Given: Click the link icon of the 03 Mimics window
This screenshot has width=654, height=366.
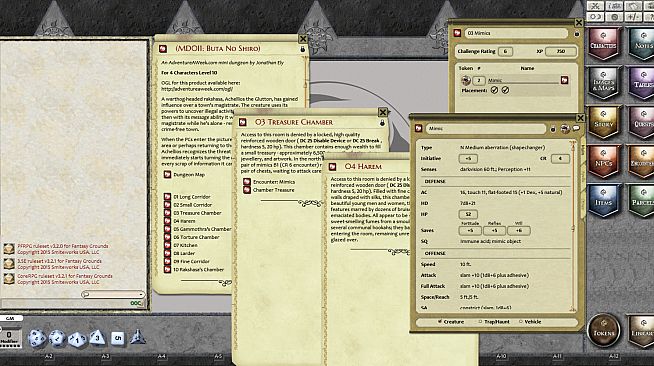Looking at the screenshot, I should click(x=457, y=33).
